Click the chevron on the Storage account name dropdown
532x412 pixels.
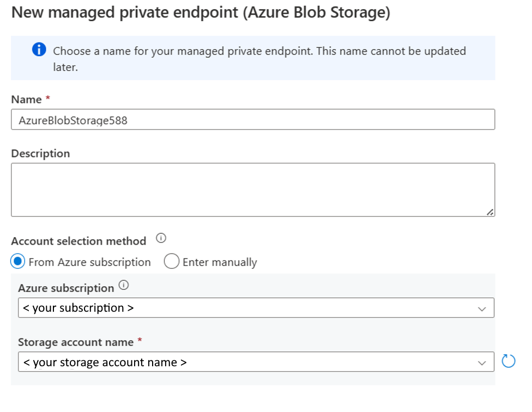pyautogui.click(x=482, y=361)
